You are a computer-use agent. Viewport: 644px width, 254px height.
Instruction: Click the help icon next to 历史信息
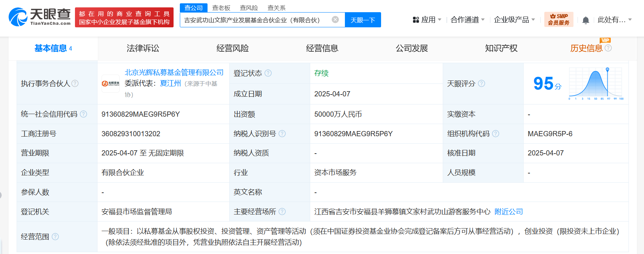tap(608, 48)
